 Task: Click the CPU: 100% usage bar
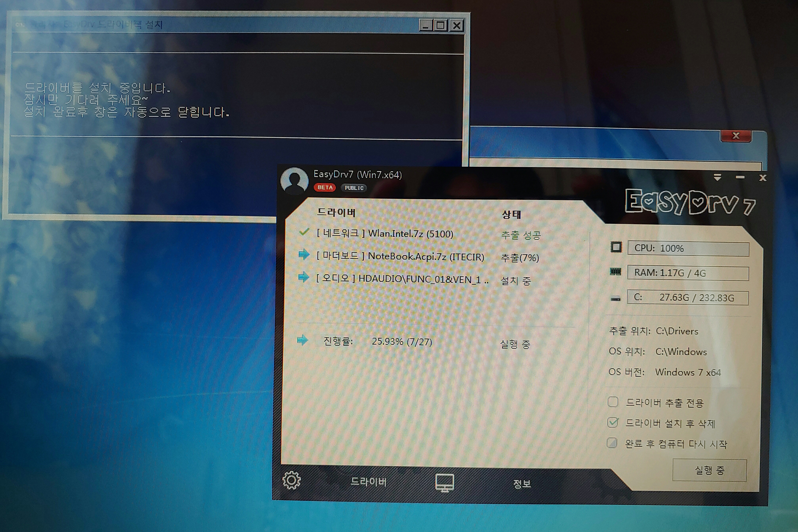coord(688,249)
